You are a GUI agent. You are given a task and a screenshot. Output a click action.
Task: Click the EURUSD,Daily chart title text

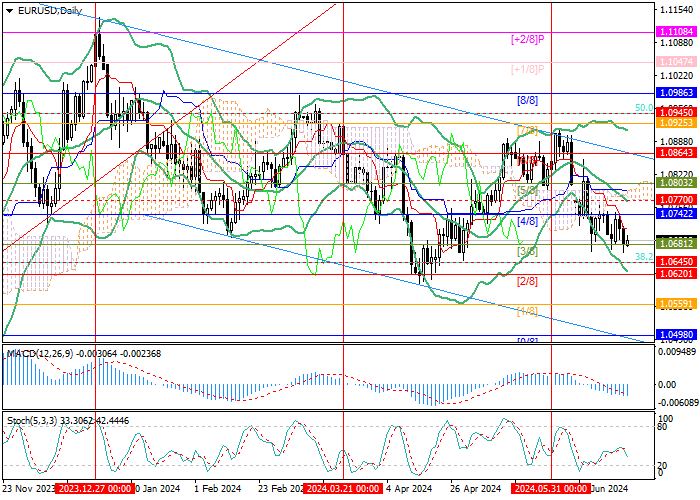[x=50, y=11]
